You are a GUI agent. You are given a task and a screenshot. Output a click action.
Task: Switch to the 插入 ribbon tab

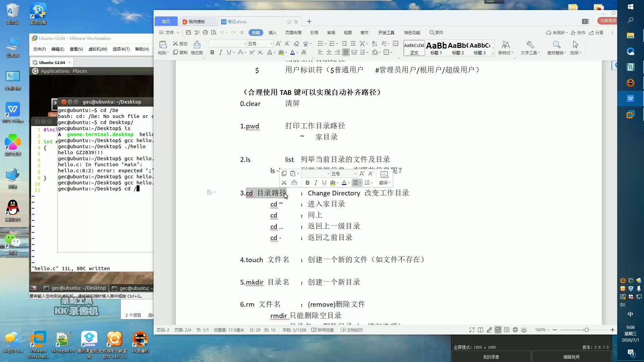point(273,33)
